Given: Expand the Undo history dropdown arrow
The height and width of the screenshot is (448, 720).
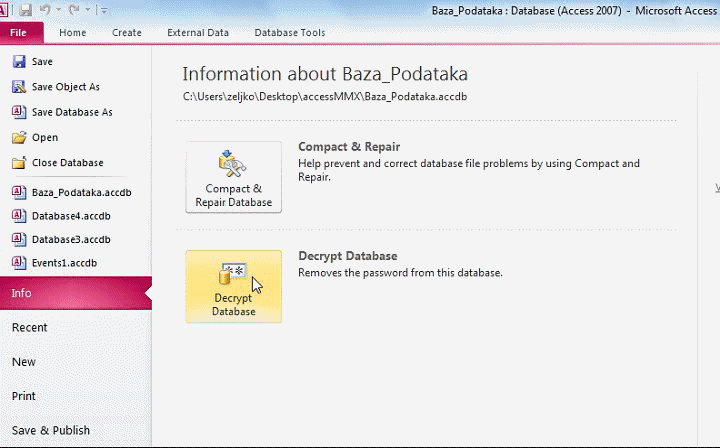Looking at the screenshot, I should [x=58, y=10].
